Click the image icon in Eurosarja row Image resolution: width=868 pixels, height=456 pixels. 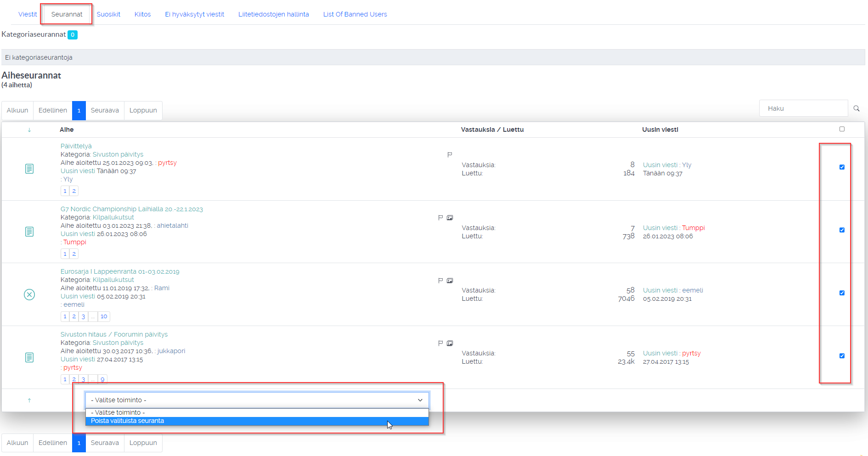[450, 281]
